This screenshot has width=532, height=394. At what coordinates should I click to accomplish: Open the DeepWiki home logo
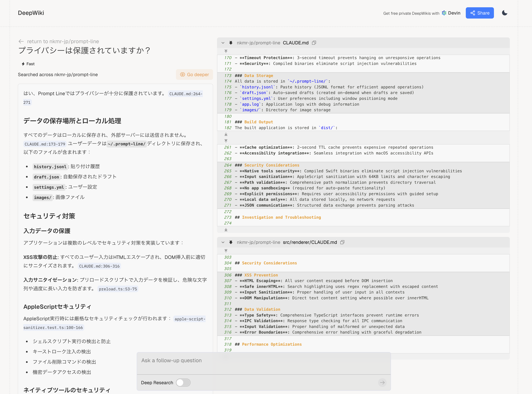tap(31, 13)
